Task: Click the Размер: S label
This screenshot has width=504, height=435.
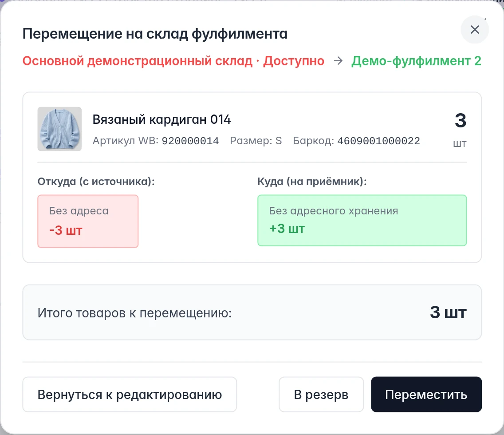Action: click(x=256, y=141)
